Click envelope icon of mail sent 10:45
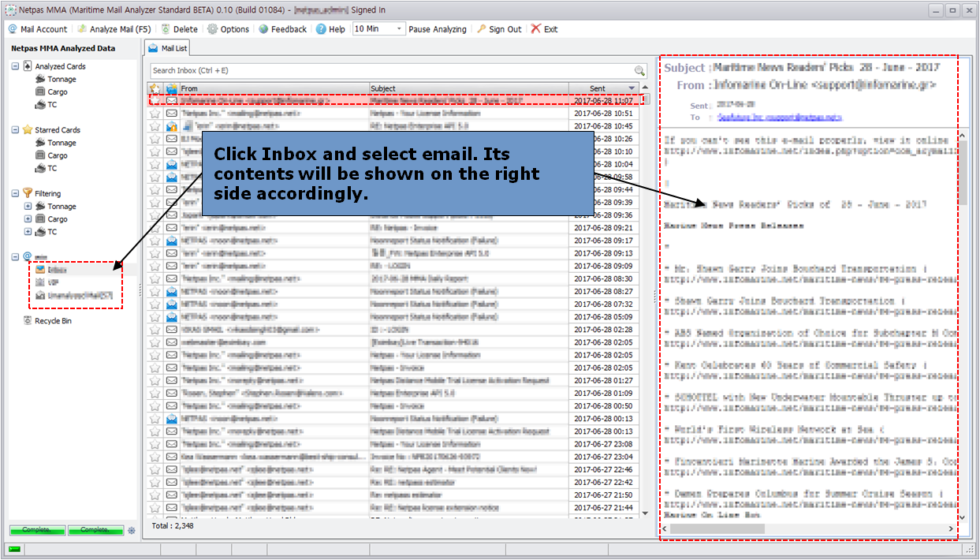 (171, 126)
